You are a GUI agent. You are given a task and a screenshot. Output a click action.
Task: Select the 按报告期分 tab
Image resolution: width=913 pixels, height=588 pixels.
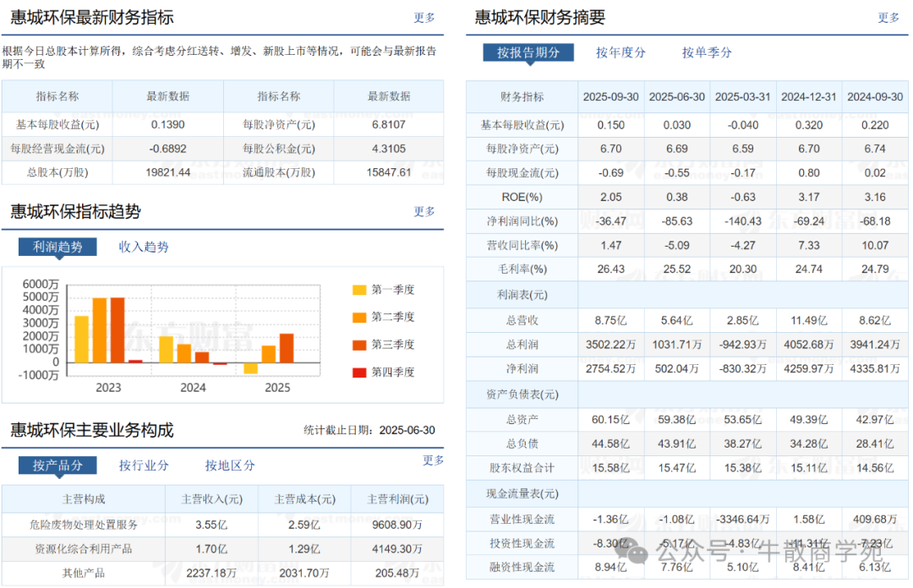pyautogui.click(x=528, y=52)
